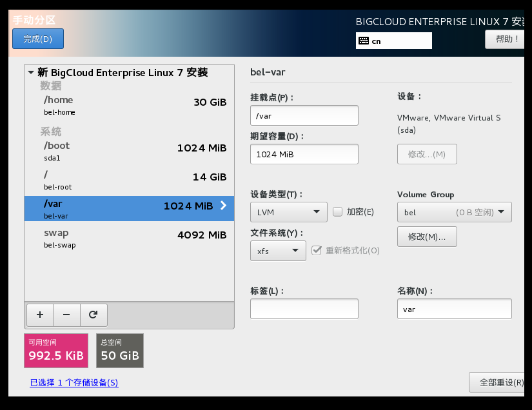Image resolution: width=532 pixels, height=410 pixels.
Task: Click the 修改...(M) device modify button
Action: (427, 154)
